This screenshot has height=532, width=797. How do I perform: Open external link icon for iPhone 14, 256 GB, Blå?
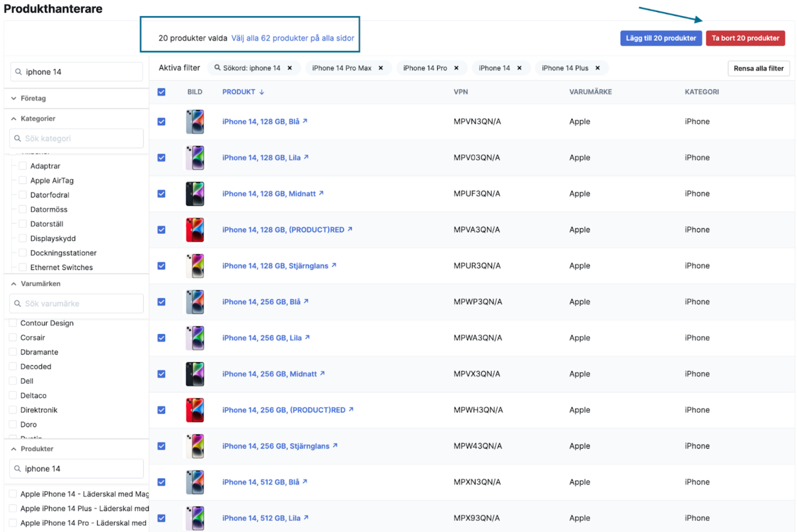306,301
